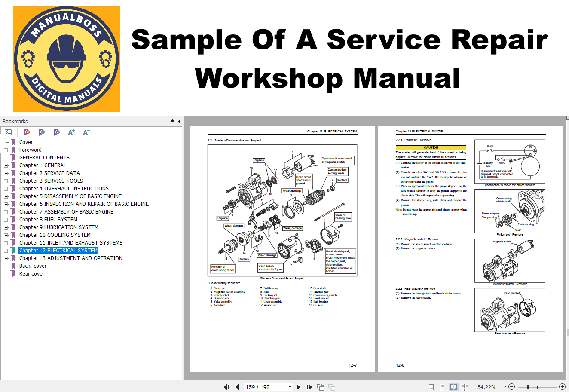Open the bookmark options list icon
The height and width of the screenshot is (392, 569).
point(8,132)
